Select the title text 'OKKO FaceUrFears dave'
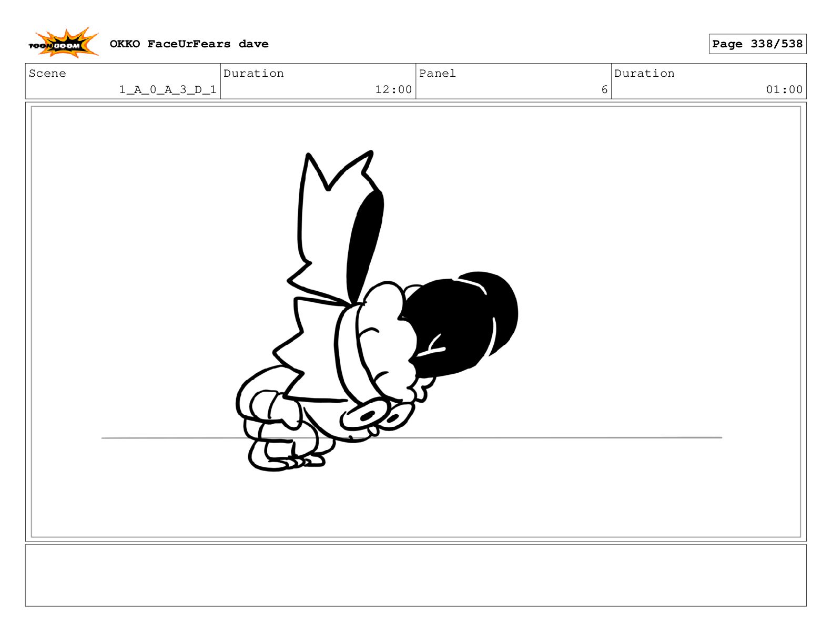The image size is (832, 644). point(189,44)
